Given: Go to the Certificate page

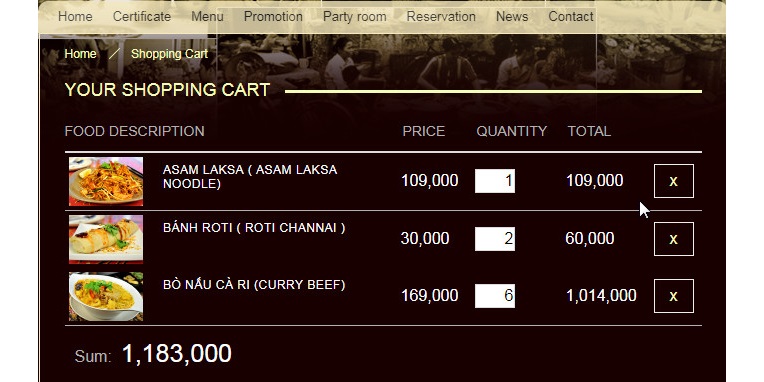Looking at the screenshot, I should click(x=142, y=17).
